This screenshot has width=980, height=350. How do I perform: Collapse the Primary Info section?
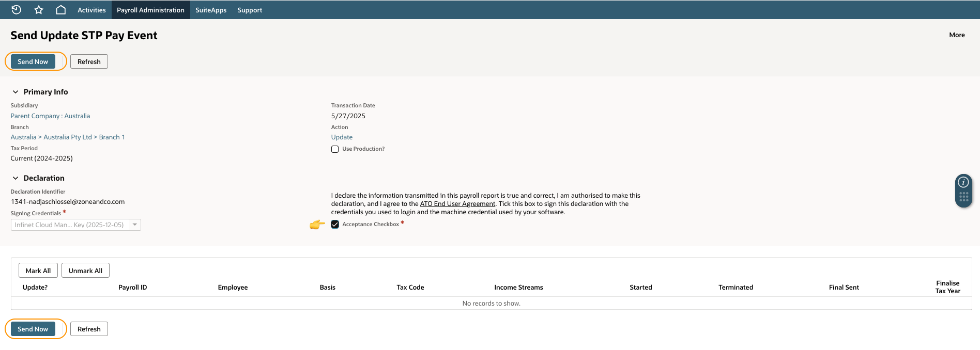(x=16, y=92)
